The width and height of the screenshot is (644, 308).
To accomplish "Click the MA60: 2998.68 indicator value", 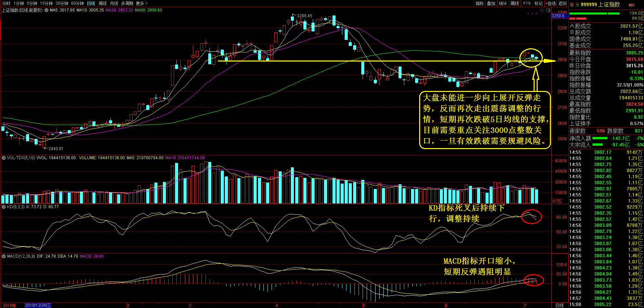I will pos(148,10).
